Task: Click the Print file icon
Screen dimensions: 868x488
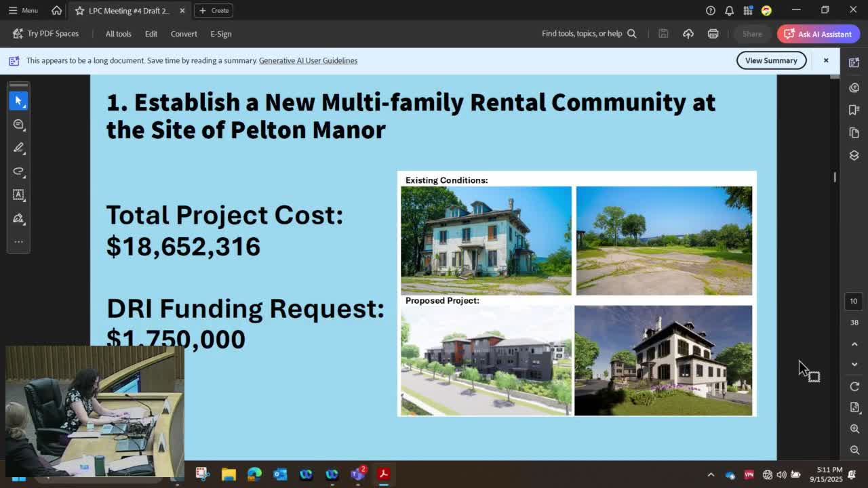Action: click(x=713, y=34)
